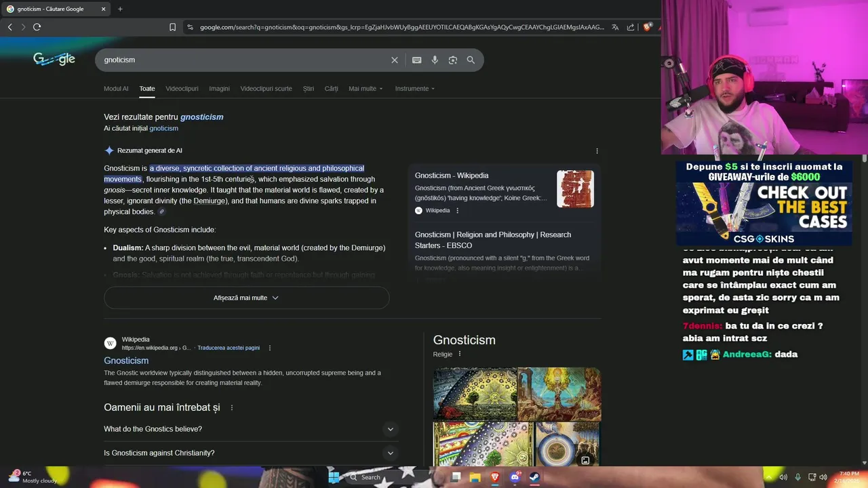Open first Gnosticism knowledge panel image
The height and width of the screenshot is (488, 868).
[x=475, y=394]
